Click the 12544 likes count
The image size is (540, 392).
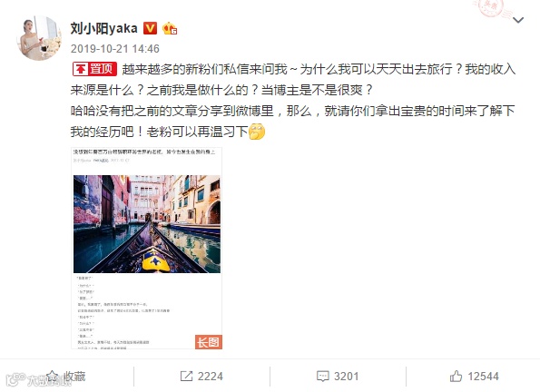point(483,377)
